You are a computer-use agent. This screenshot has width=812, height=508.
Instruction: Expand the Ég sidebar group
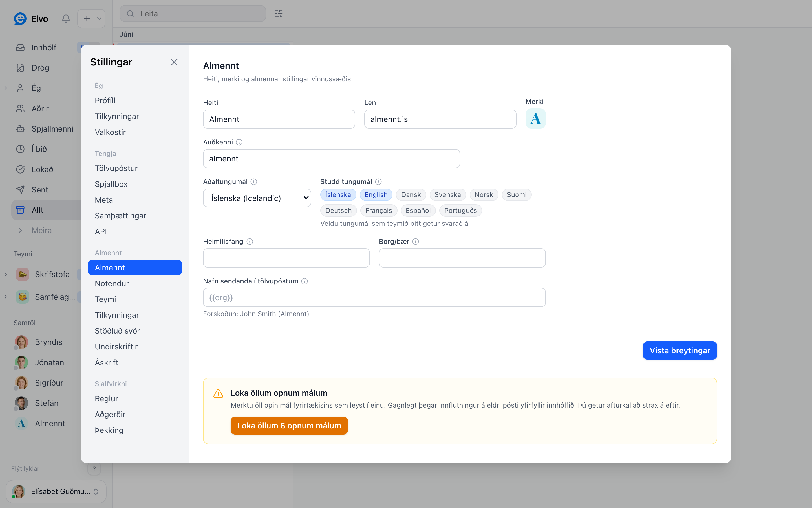click(x=6, y=88)
